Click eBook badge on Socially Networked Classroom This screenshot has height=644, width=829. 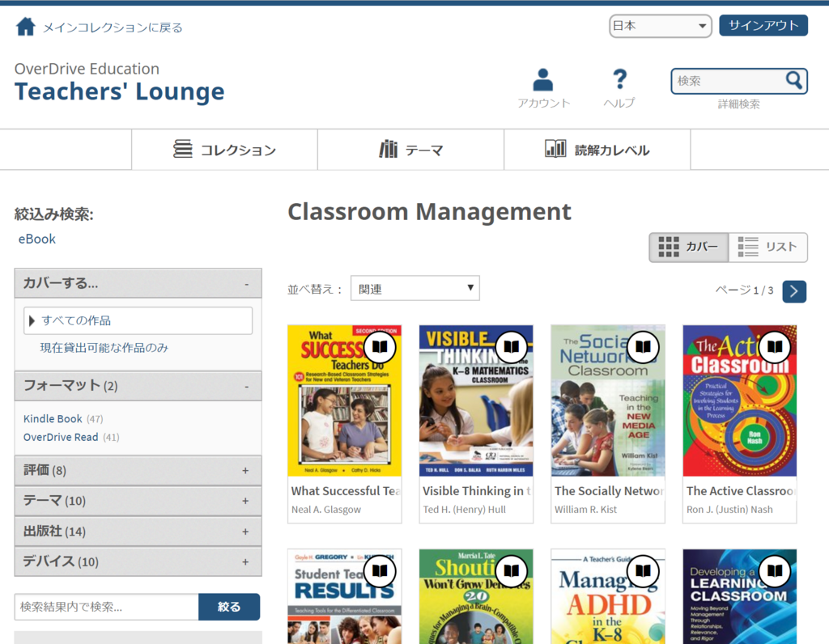pyautogui.click(x=643, y=347)
